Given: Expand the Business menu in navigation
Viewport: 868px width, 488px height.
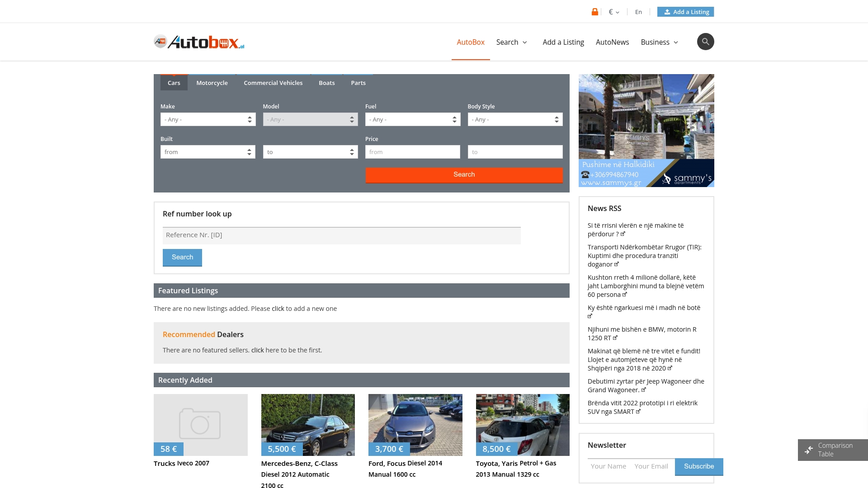Looking at the screenshot, I should coord(660,42).
